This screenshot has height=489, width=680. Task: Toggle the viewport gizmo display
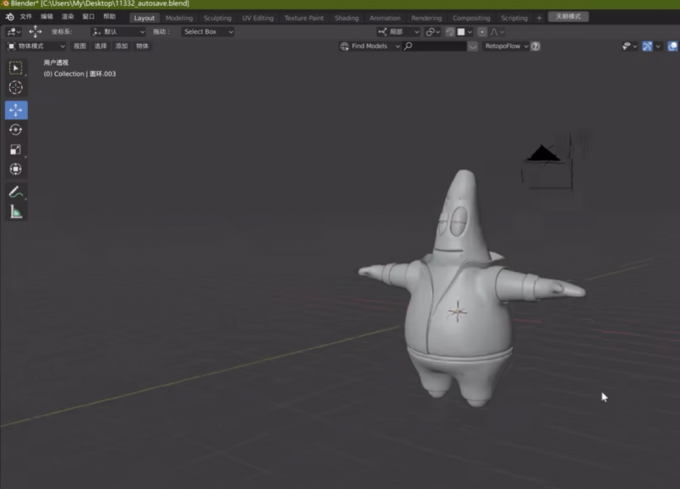[647, 46]
